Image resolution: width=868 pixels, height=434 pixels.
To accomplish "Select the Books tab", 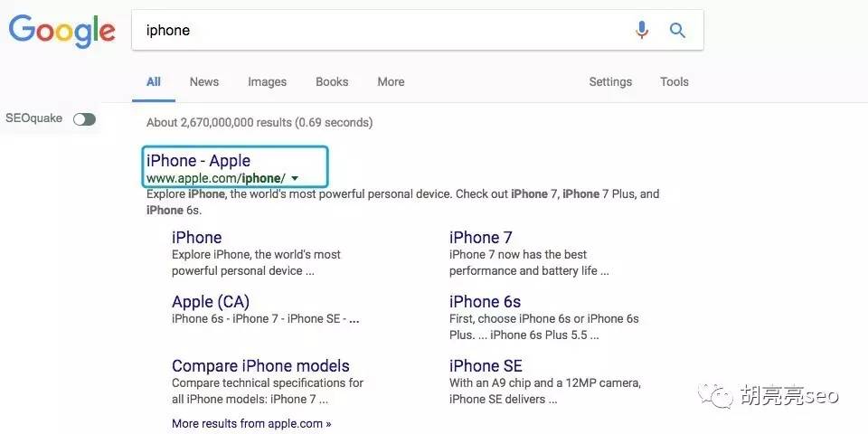I will click(332, 82).
